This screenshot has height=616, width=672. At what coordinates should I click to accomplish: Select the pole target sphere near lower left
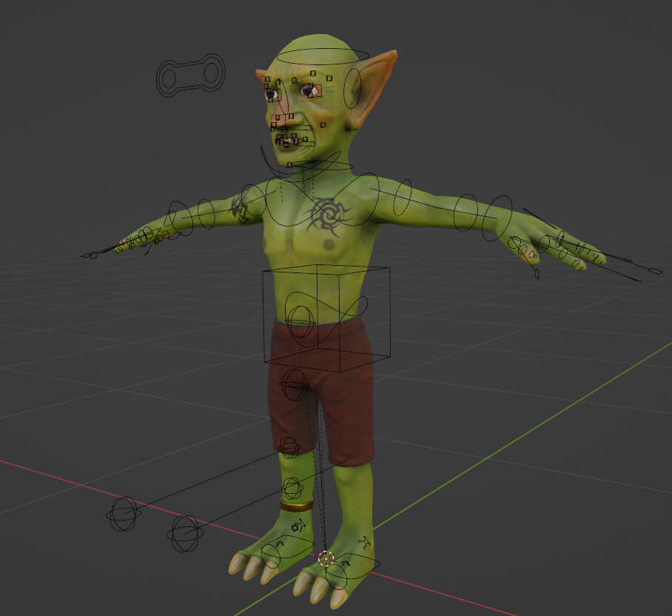122,513
